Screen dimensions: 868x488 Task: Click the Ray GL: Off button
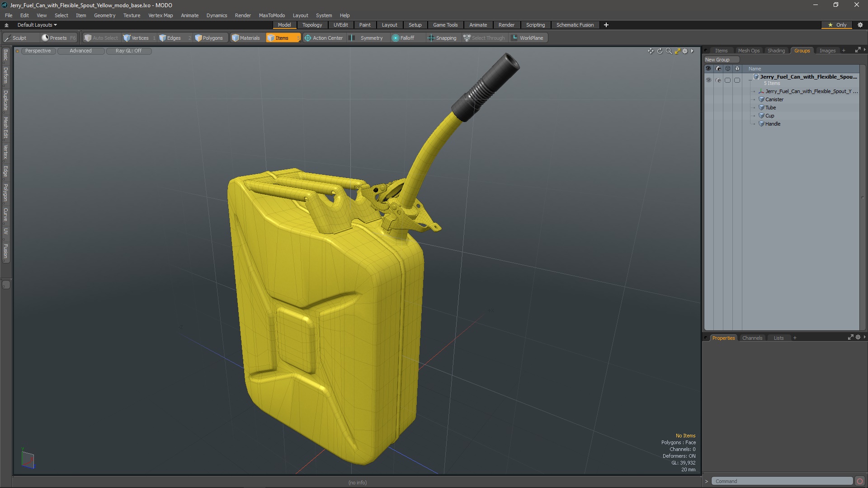(128, 51)
